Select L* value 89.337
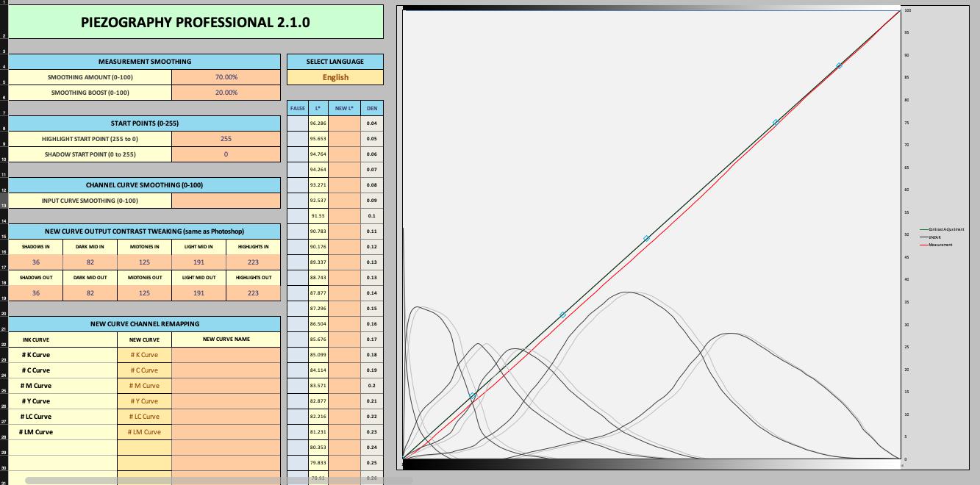Viewport: 980px width, 485px height. [318, 262]
